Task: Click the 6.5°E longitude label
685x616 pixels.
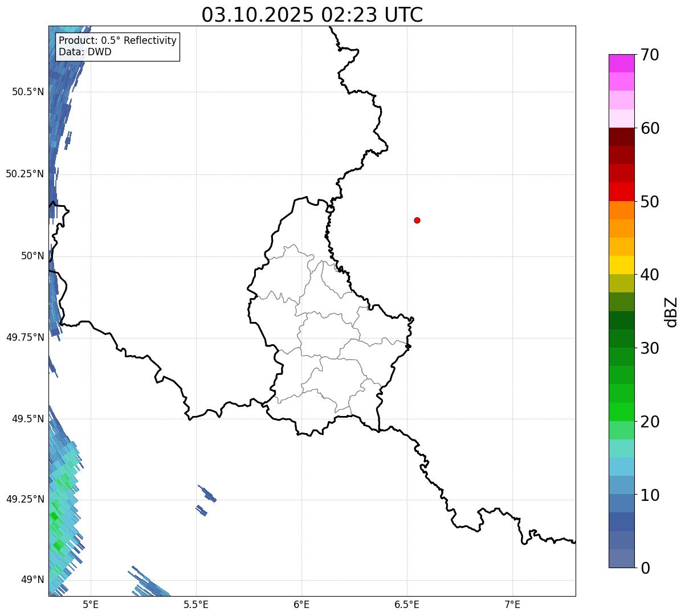Action: point(407,604)
